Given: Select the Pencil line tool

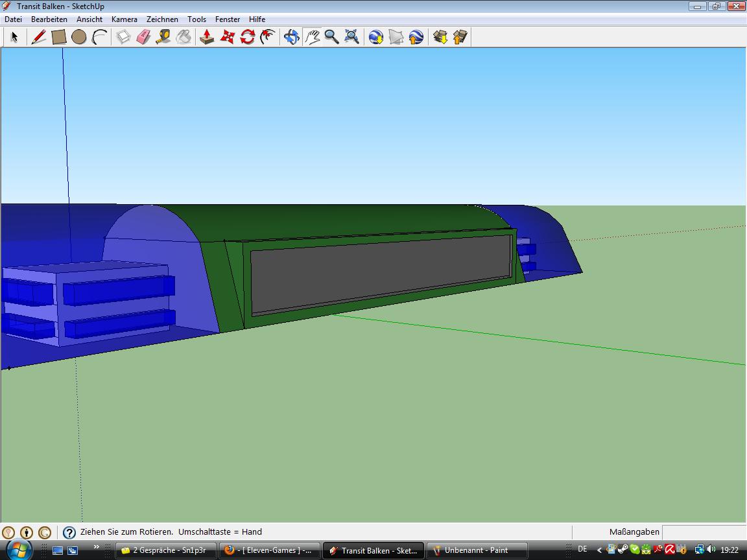Looking at the screenshot, I should pyautogui.click(x=38, y=37).
